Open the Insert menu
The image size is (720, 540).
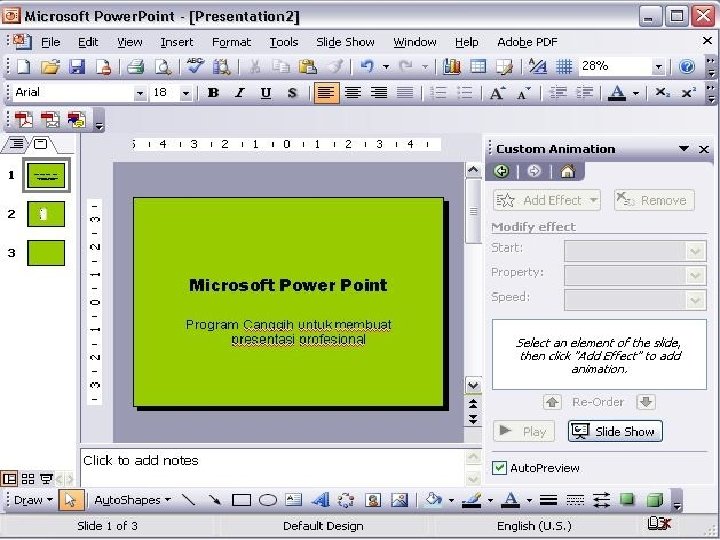[177, 42]
